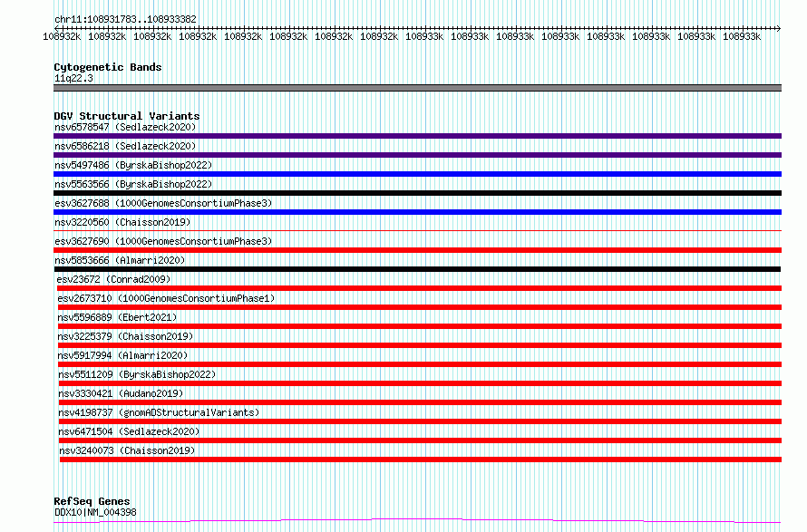Click the right arrowhead of the ruler
This screenshot has height=532, width=807.
coord(779,28)
